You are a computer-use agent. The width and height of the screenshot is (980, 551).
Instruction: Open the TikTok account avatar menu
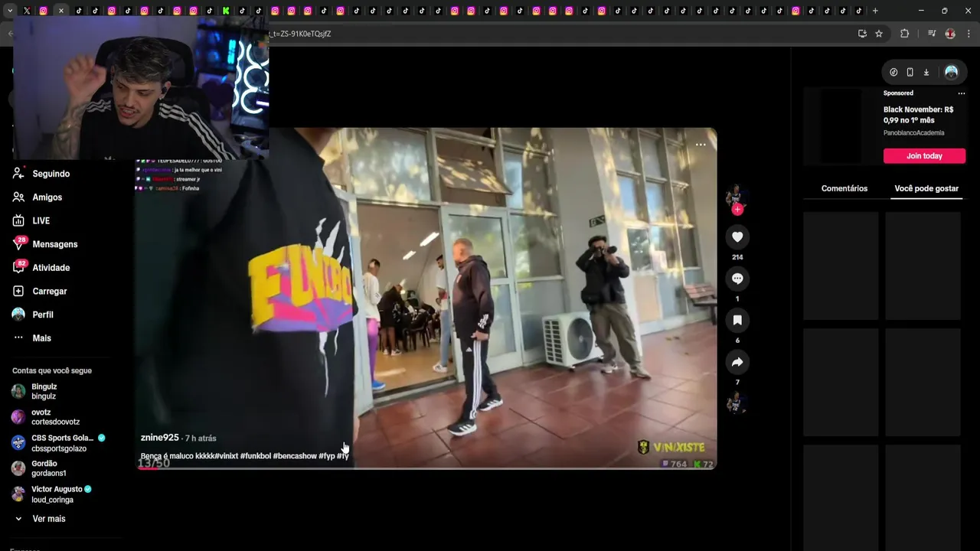[951, 72]
